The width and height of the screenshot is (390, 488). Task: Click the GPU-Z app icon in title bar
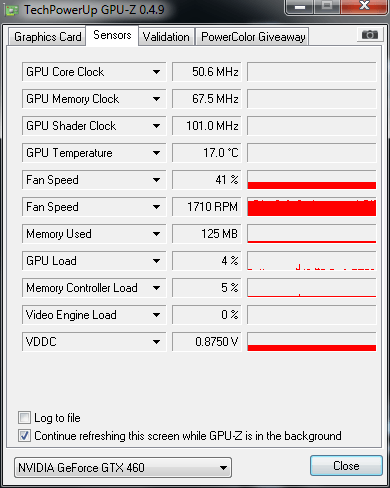12,11
